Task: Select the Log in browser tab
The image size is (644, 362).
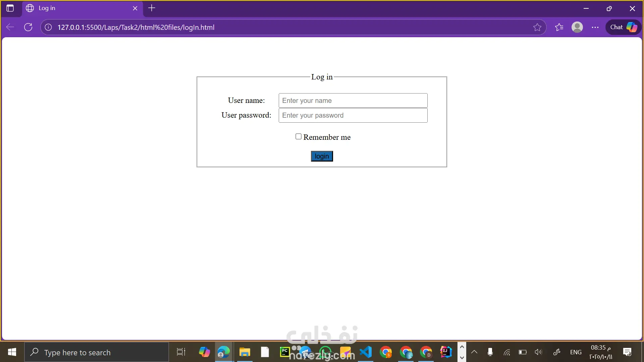Action: (77, 8)
